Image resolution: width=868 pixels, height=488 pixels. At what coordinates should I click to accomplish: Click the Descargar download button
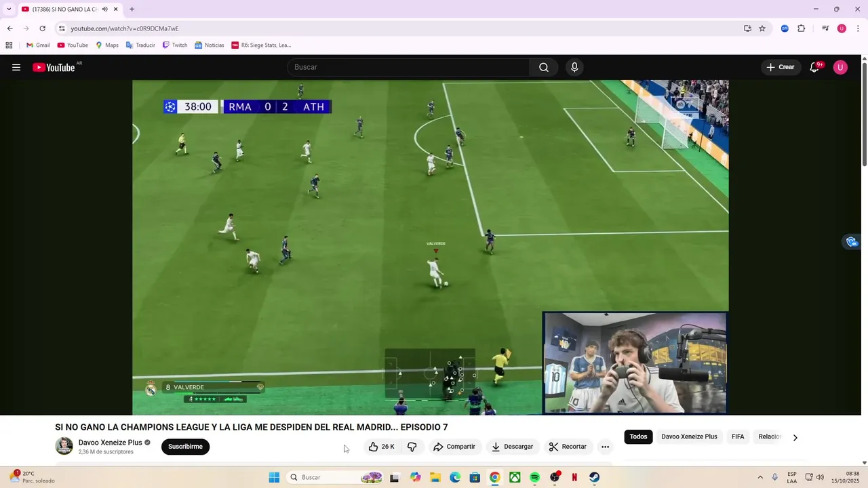click(512, 447)
